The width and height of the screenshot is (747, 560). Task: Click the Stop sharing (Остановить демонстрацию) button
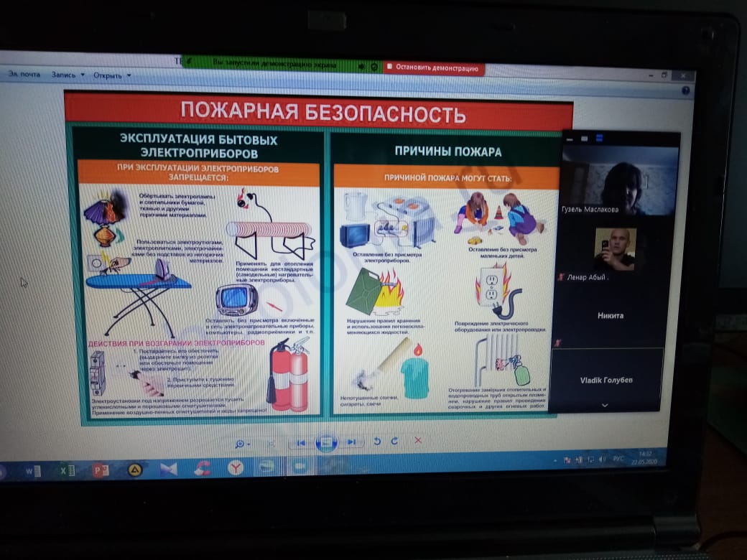point(434,68)
